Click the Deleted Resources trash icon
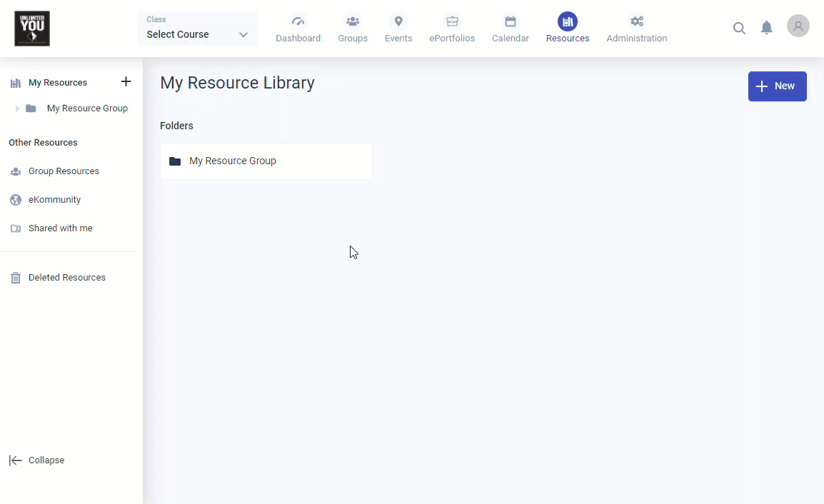Image resolution: width=824 pixels, height=504 pixels. (x=16, y=278)
